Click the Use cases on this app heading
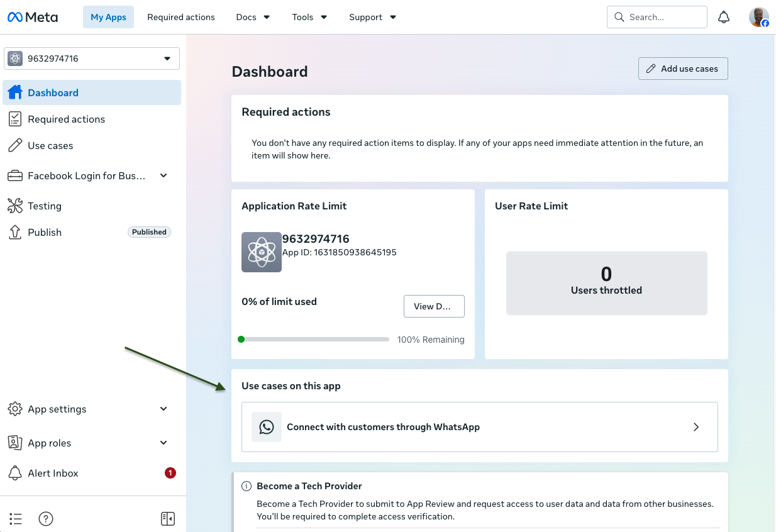 (291, 386)
